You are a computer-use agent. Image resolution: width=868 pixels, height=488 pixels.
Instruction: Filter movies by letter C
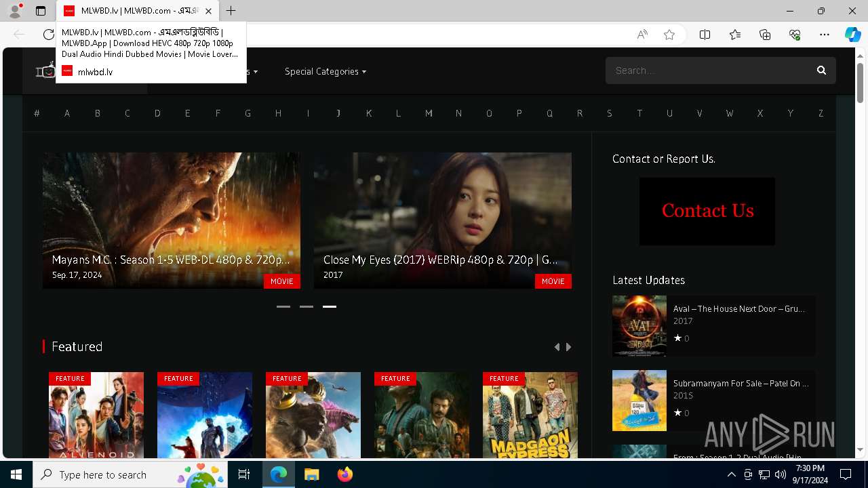pos(127,113)
